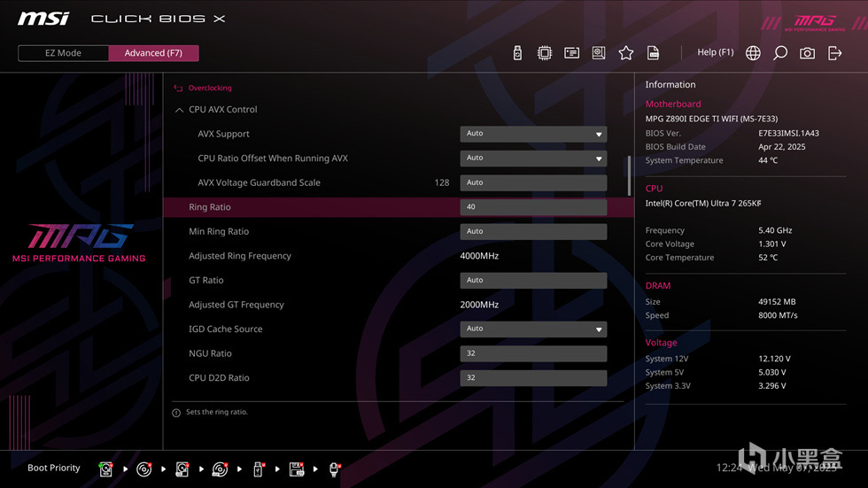Select the 'GT Ratio' label
This screenshot has height=488, width=868.
click(x=205, y=281)
